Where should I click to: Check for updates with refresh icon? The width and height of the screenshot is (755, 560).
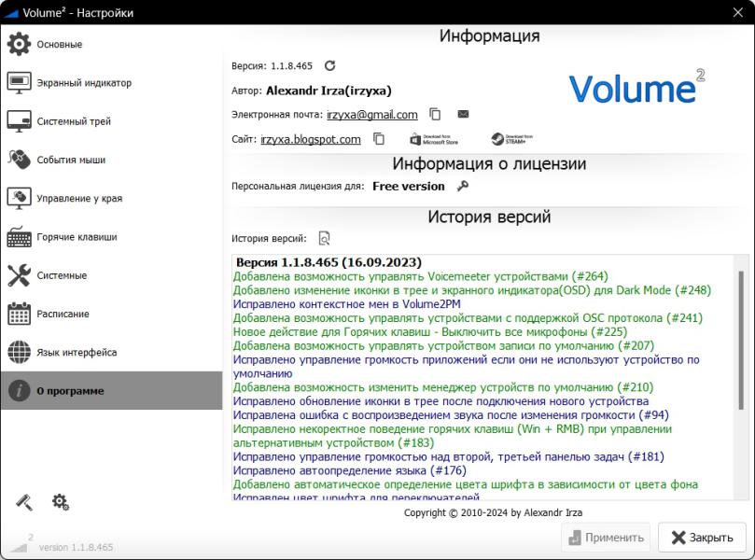(x=329, y=65)
